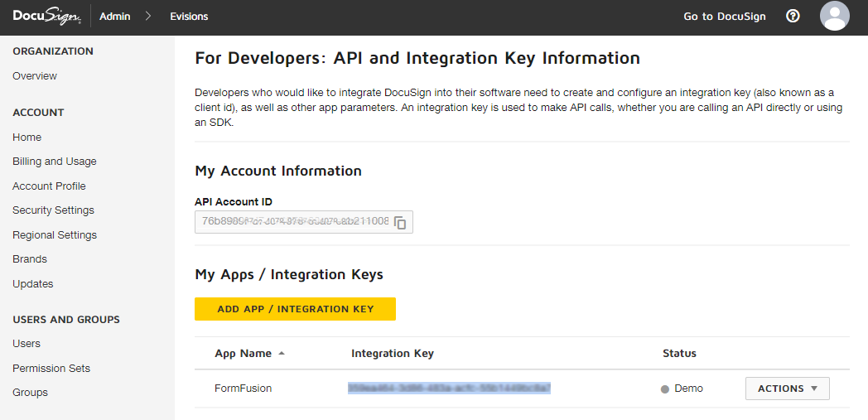Open Regional Settings in sidebar
This screenshot has width=868, height=420.
pyautogui.click(x=55, y=235)
